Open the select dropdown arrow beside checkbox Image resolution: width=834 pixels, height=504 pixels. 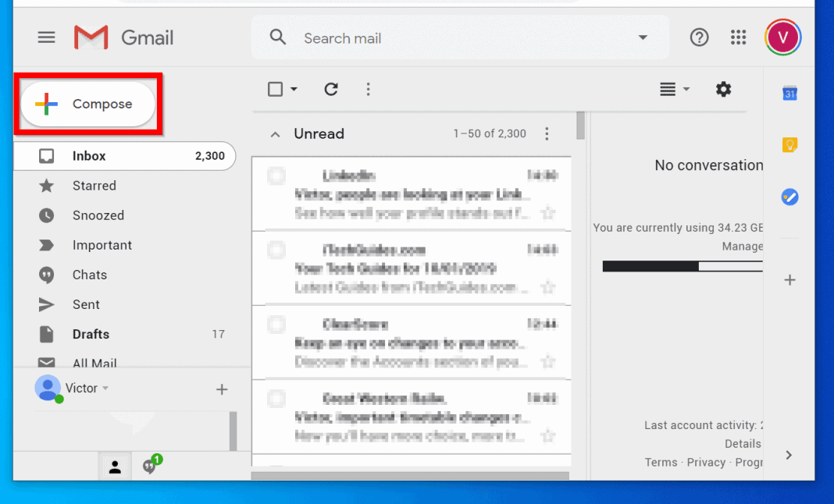[x=294, y=89]
